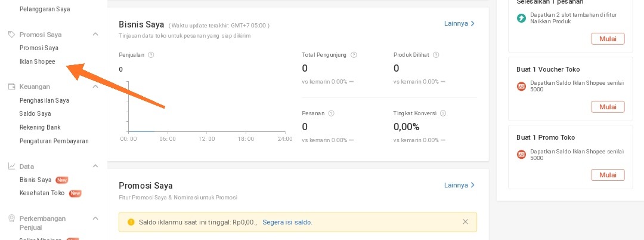The image size is (644, 240).
Task: Open Kesehatan Toko in sidebar
Action: click(x=42, y=193)
